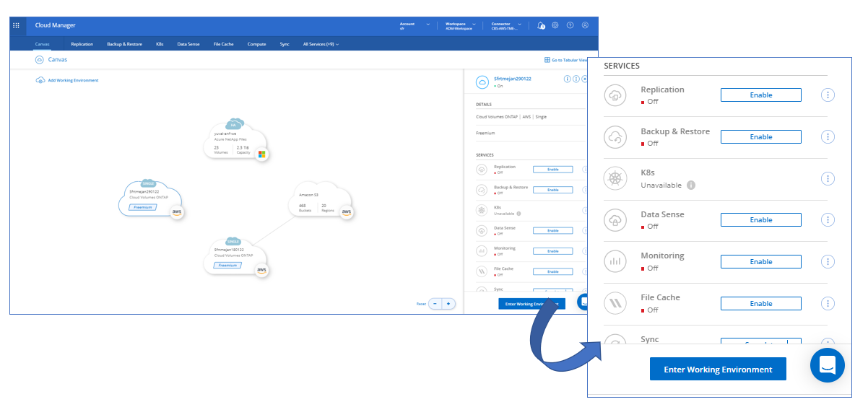
Task: Switch to the K8s tab
Action: coord(160,44)
